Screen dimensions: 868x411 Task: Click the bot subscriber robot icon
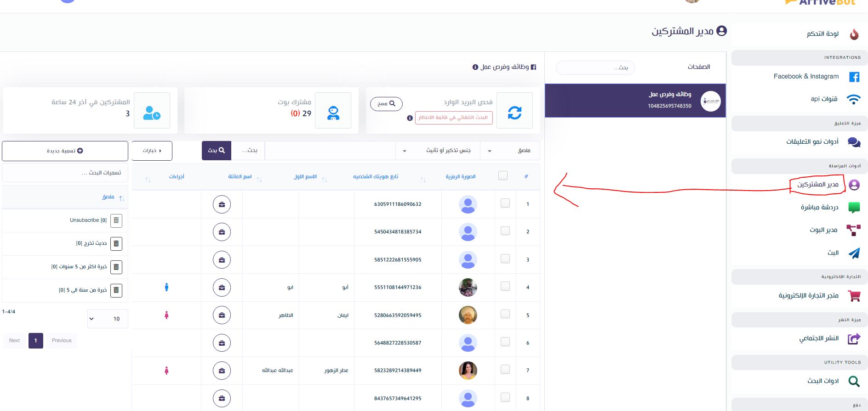(x=333, y=111)
